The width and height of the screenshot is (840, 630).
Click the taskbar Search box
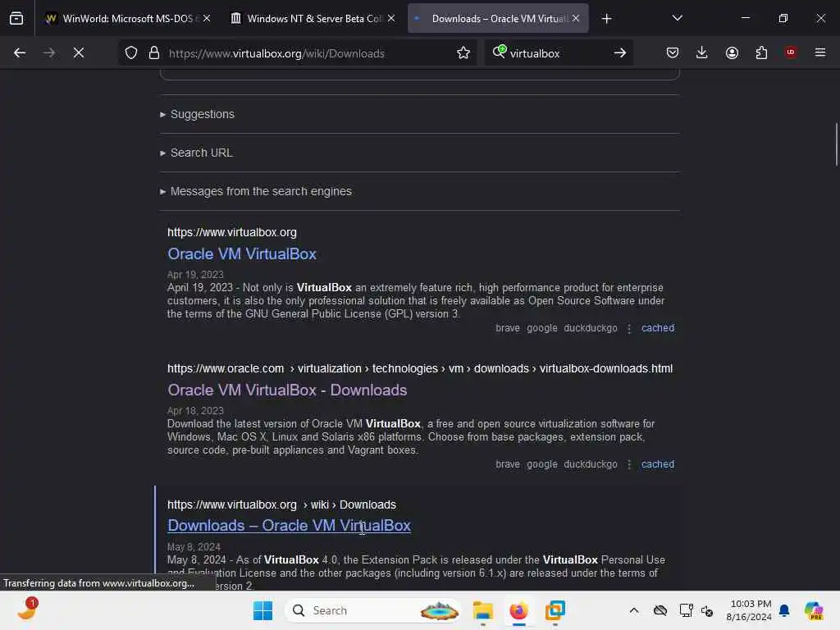tap(373, 610)
